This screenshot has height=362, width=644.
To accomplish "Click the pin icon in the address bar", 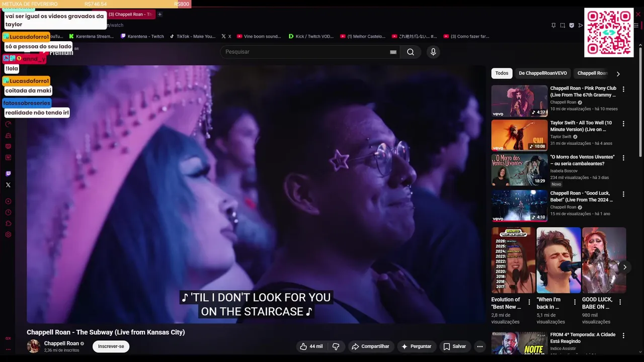I will [x=553, y=25].
